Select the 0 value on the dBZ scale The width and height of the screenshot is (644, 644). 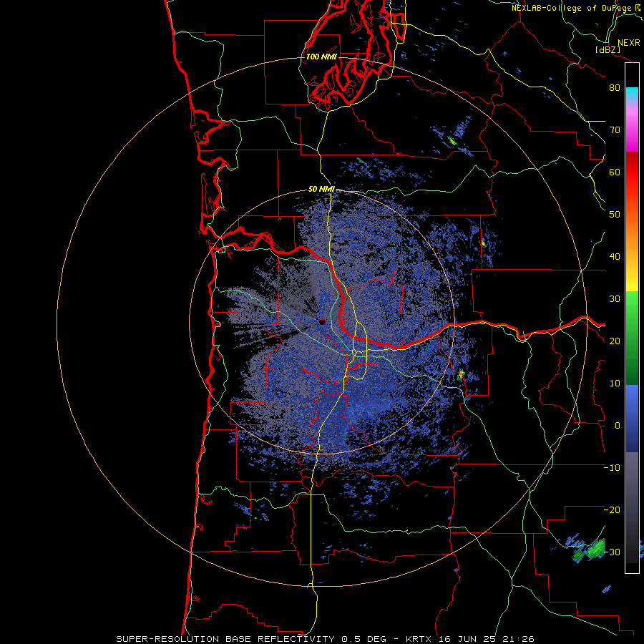[618, 426]
